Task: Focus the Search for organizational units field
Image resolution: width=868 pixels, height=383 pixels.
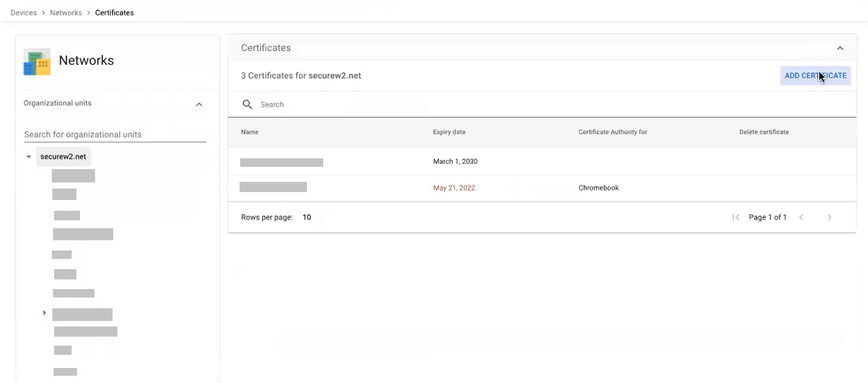Action: click(114, 134)
